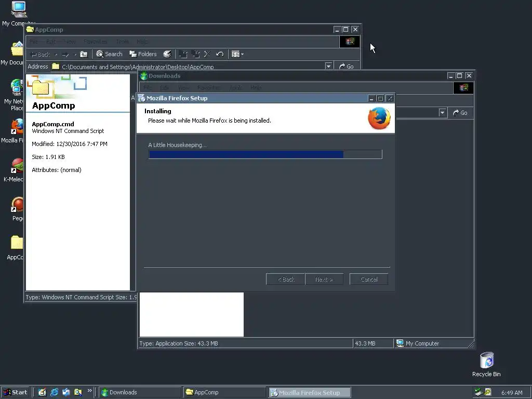Open Favorites menu in AppComp window

[95, 42]
